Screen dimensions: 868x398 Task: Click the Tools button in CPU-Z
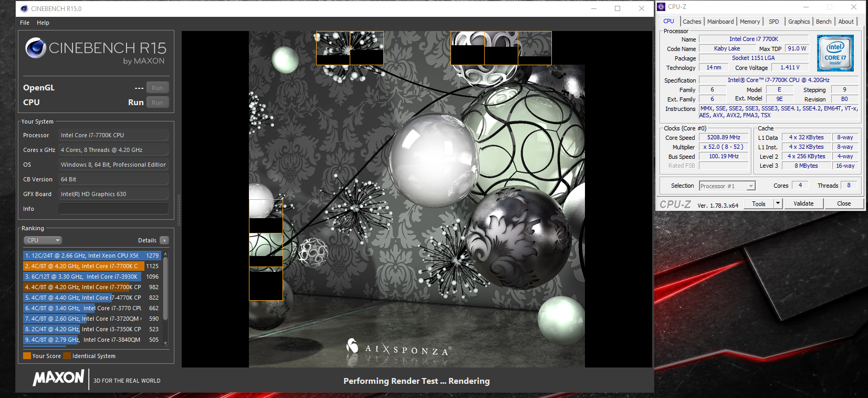pos(759,204)
